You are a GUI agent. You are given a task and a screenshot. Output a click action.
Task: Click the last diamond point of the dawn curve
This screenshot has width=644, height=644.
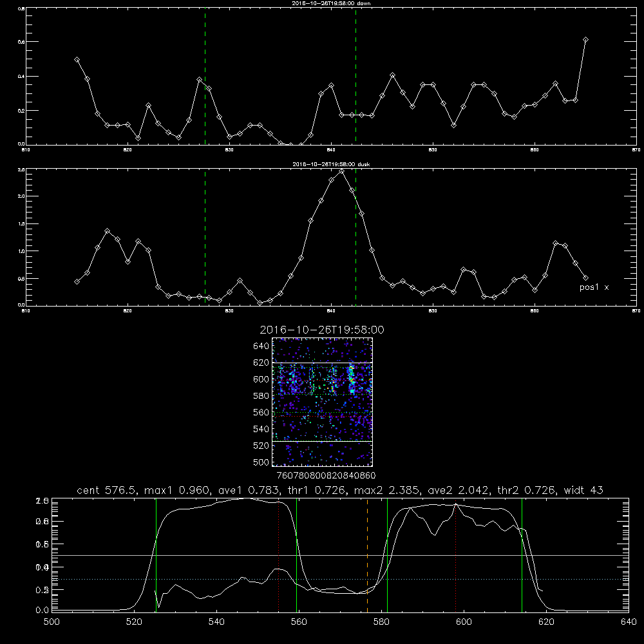tap(585, 40)
